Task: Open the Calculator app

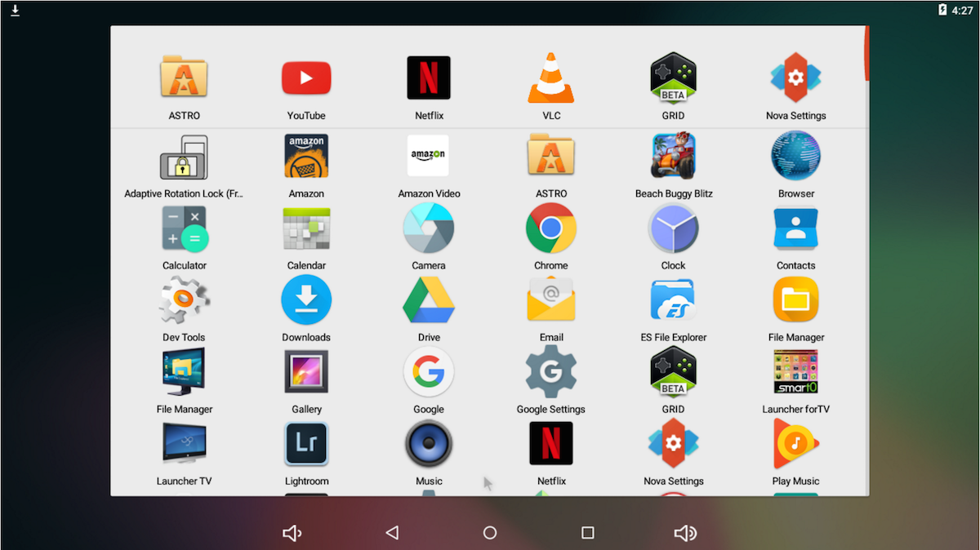Action: (185, 228)
